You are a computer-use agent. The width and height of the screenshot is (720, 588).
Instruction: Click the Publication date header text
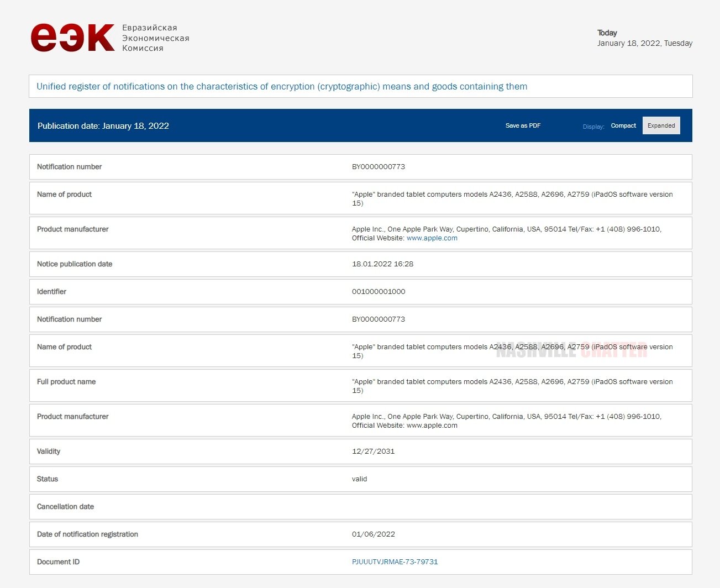103,126
